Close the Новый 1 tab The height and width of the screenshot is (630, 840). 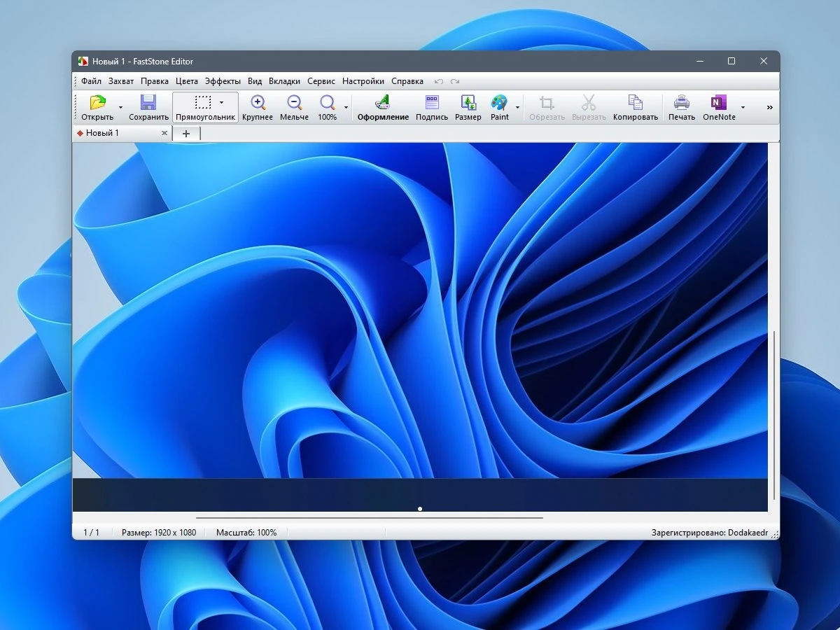164,133
